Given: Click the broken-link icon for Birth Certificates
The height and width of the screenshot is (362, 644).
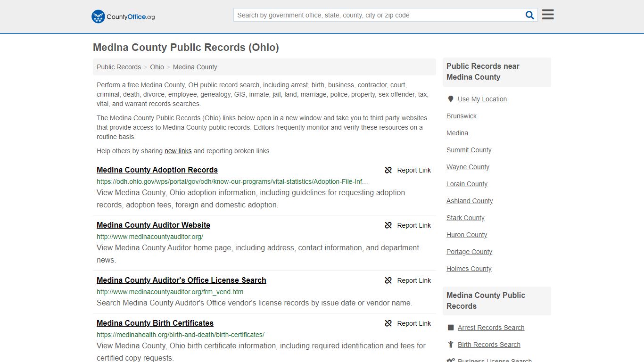Looking at the screenshot, I should click(388, 323).
